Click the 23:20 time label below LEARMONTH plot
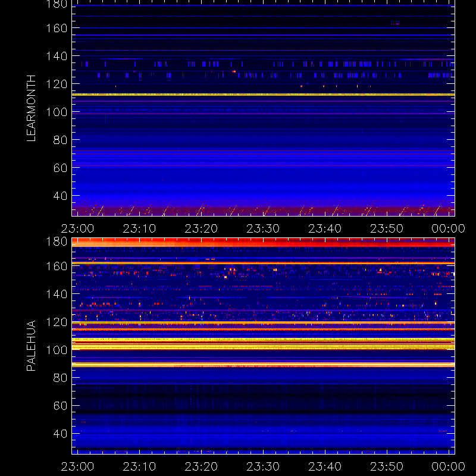Image resolution: width=476 pixels, height=476 pixels. (201, 228)
